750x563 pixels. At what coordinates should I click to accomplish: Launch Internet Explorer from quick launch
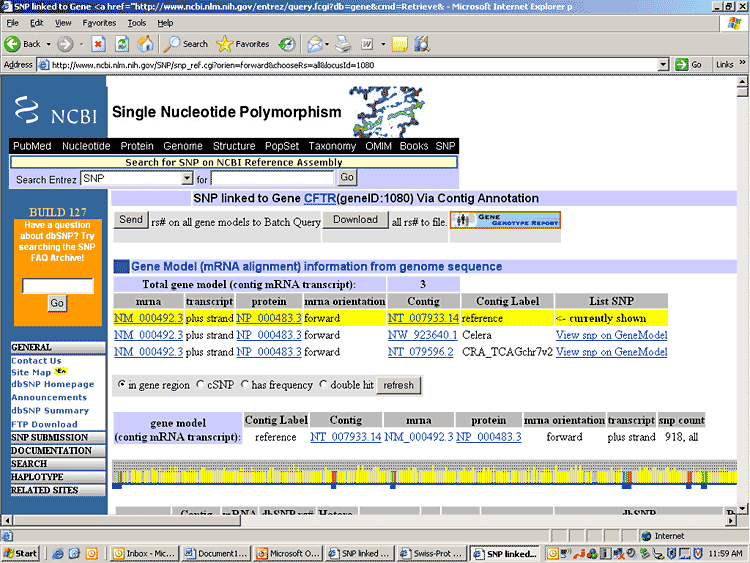[x=58, y=553]
